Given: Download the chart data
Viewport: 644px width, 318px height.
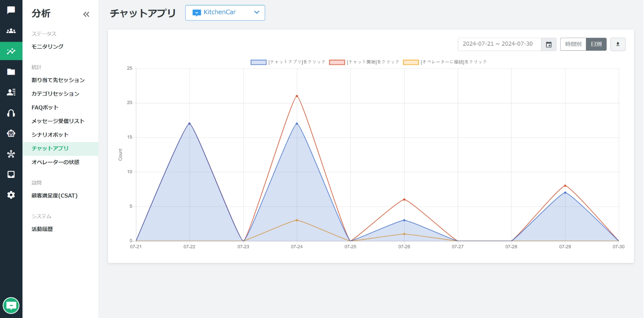Looking at the screenshot, I should pos(618,44).
